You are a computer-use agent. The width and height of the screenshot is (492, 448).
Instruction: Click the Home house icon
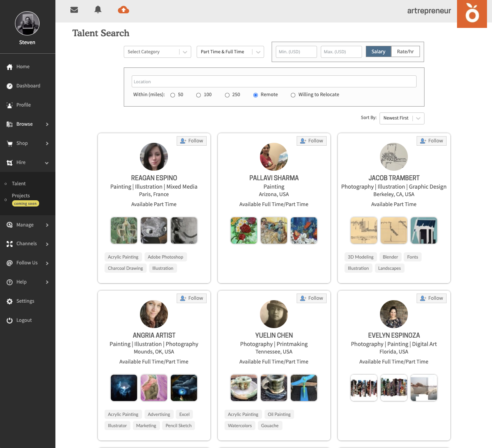coord(10,67)
